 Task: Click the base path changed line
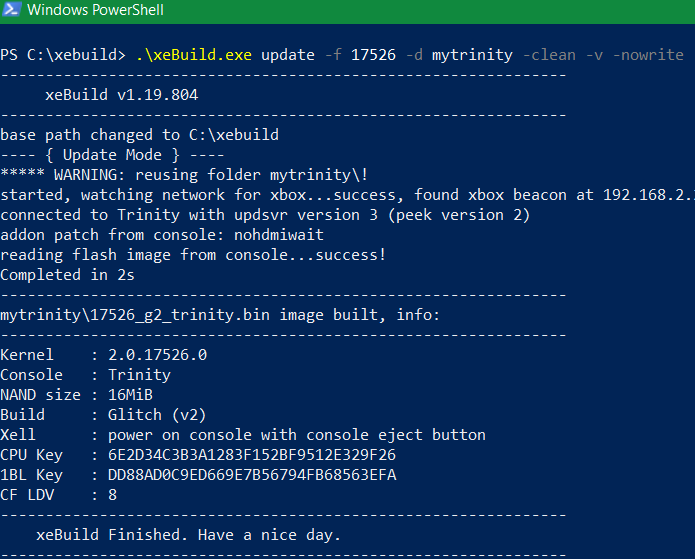140,135
